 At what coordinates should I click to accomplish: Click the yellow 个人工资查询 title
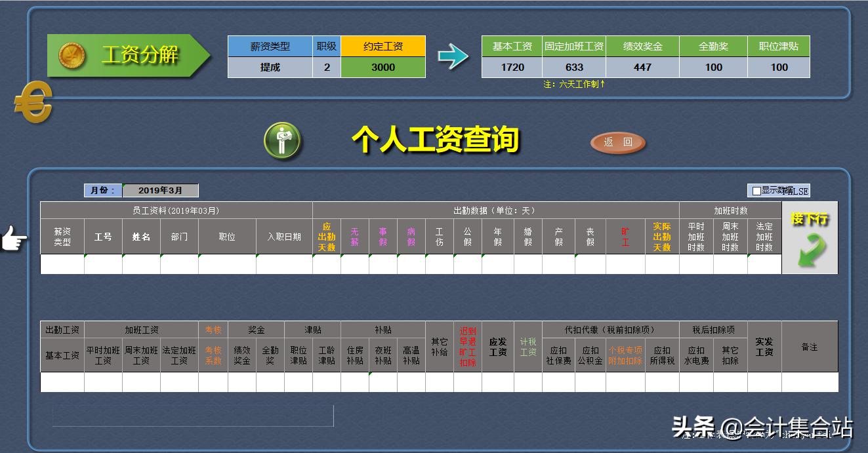436,139
